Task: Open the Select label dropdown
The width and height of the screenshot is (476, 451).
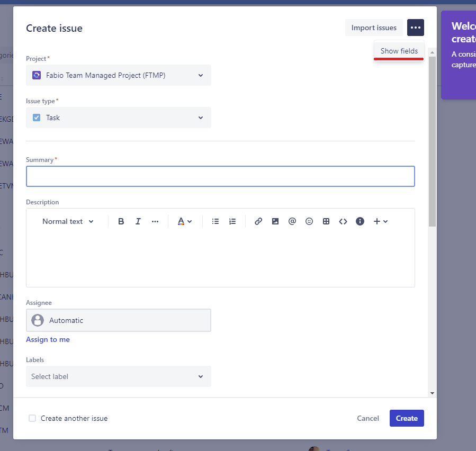Action: (x=119, y=376)
